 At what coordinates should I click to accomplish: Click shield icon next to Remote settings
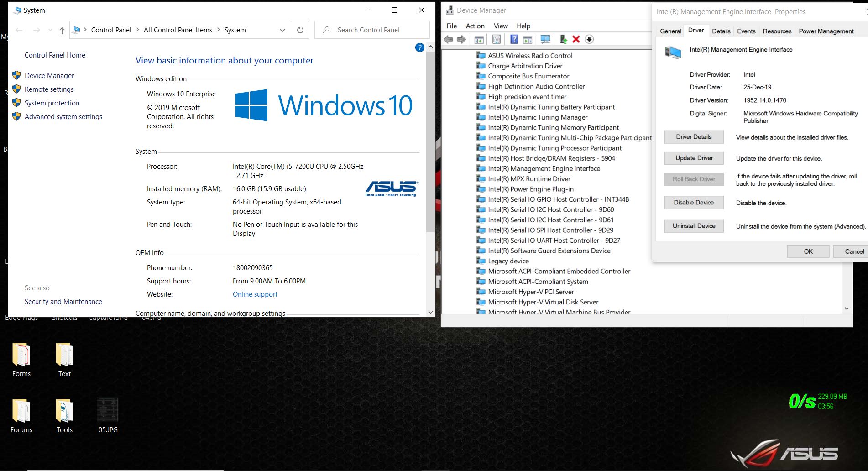click(x=16, y=89)
